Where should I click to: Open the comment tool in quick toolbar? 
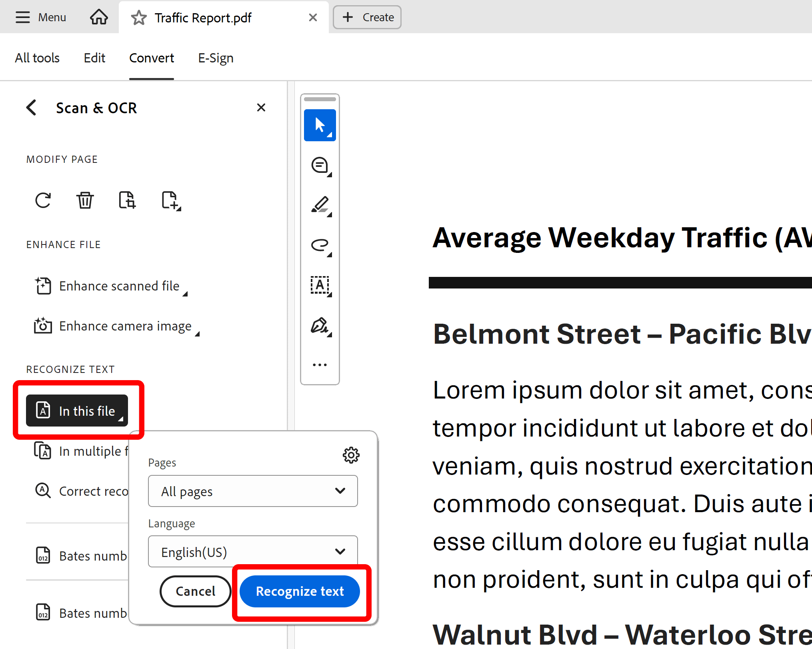coord(320,165)
